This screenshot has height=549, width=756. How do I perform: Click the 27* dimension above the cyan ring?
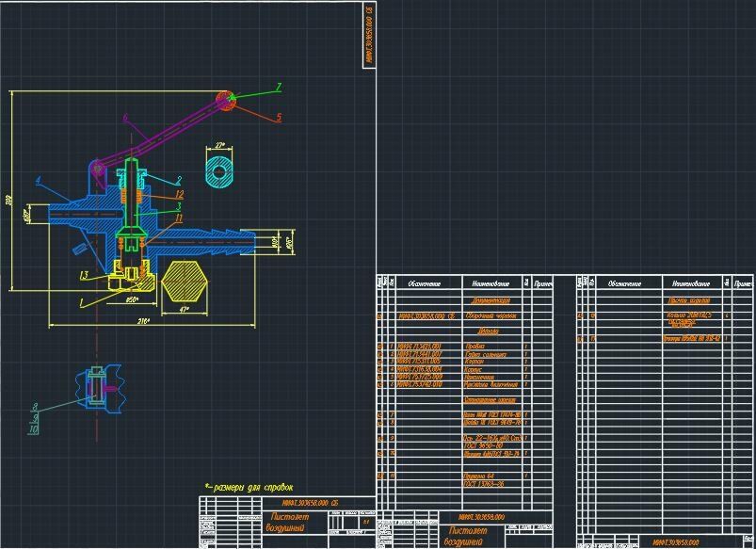tap(220, 145)
